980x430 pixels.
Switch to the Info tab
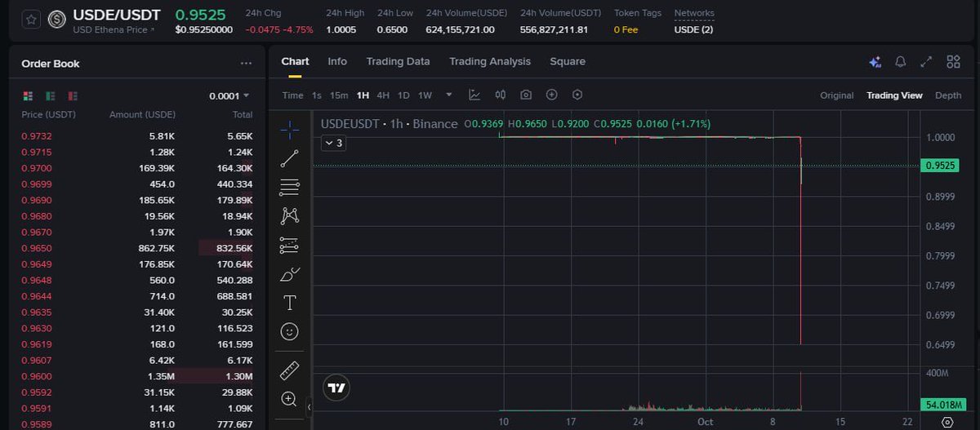coord(337,61)
